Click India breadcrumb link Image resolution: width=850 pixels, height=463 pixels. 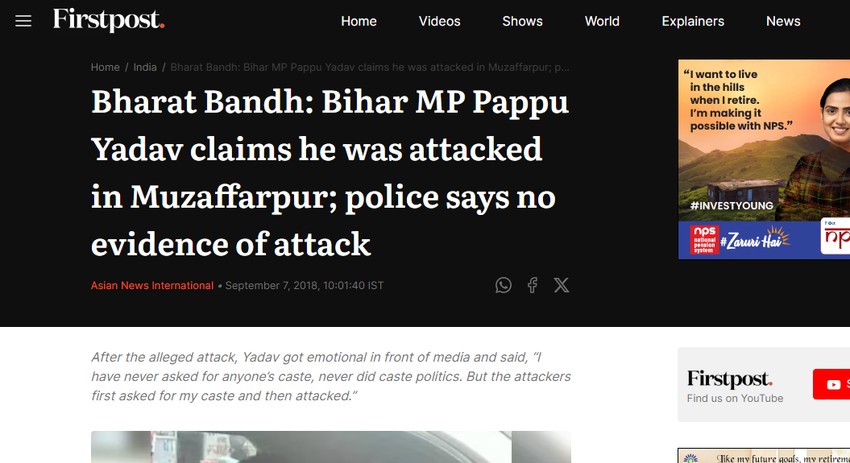(145, 67)
